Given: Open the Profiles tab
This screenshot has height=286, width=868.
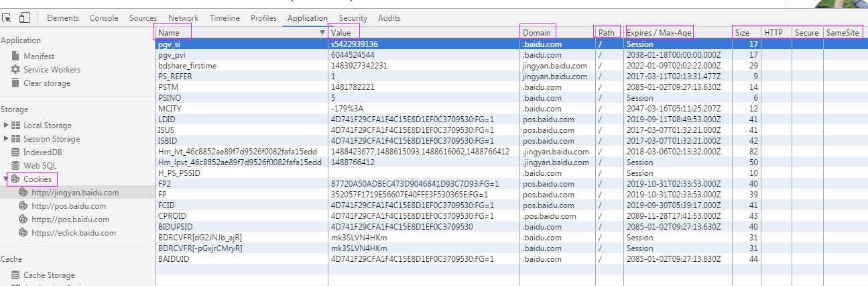Looking at the screenshot, I should [263, 18].
